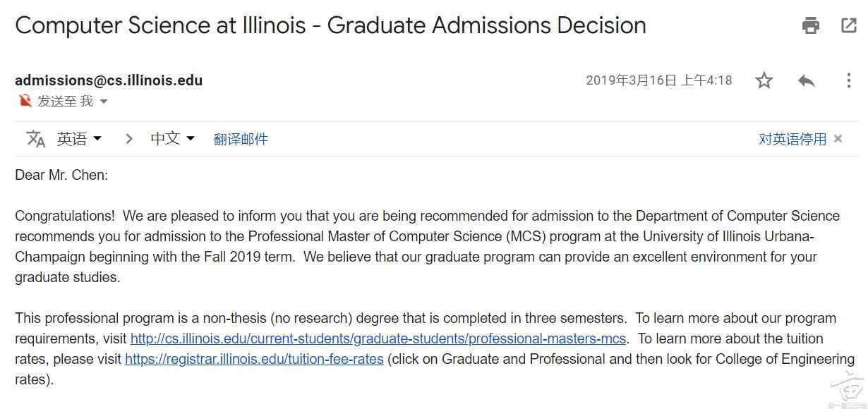Click the sender address admissions@cs.illinois.edu
Image resolution: width=868 pixels, height=409 pixels.
109,80
